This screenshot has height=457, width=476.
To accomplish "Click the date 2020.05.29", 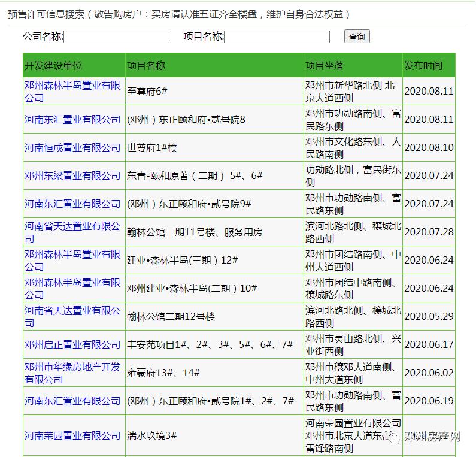I will click(429, 316).
